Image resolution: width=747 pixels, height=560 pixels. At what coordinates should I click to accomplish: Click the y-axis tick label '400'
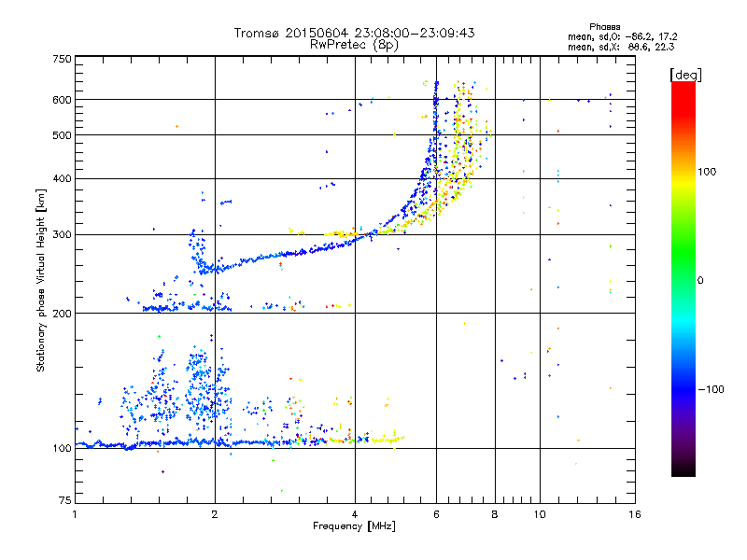pyautogui.click(x=63, y=178)
